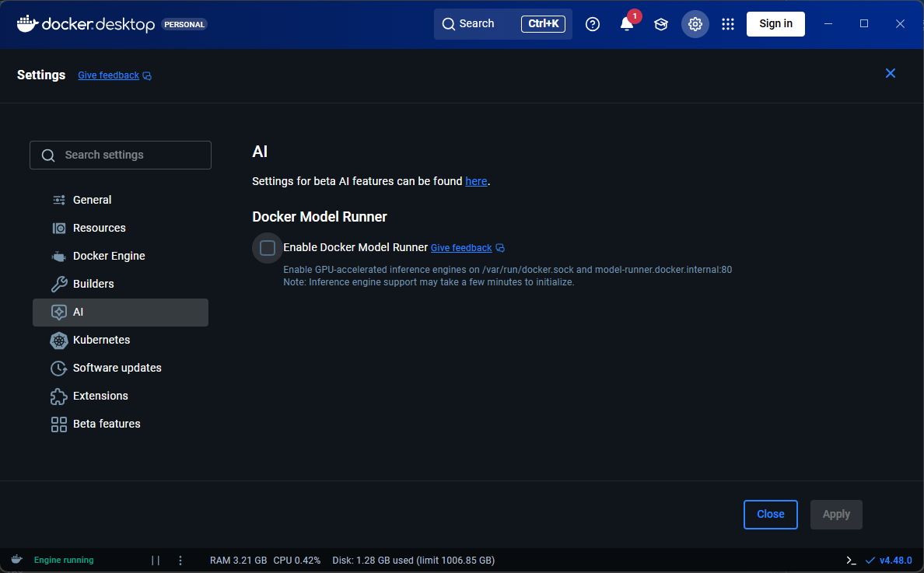The width and height of the screenshot is (924, 573).
Task: Open the notifications bell icon
Action: pos(627,24)
